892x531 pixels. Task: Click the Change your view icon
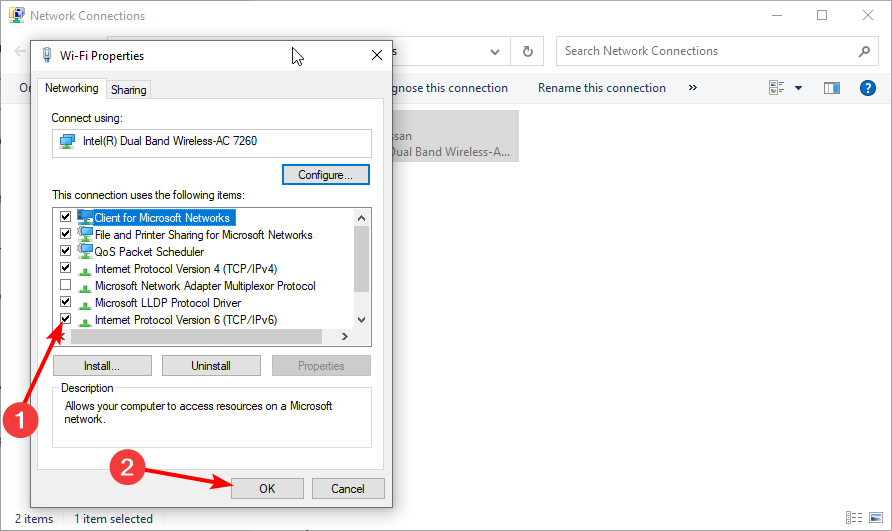coord(777,88)
